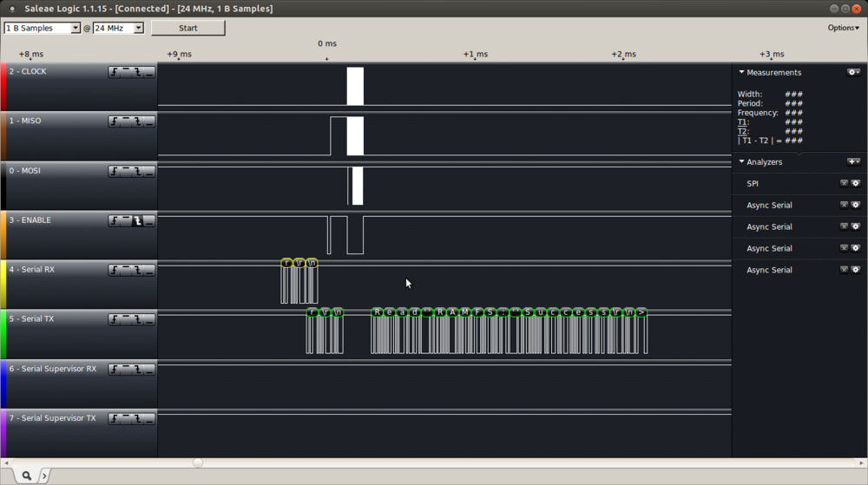868x485 pixels.
Task: Delete the third Async Serial analyzer
Action: tap(844, 248)
